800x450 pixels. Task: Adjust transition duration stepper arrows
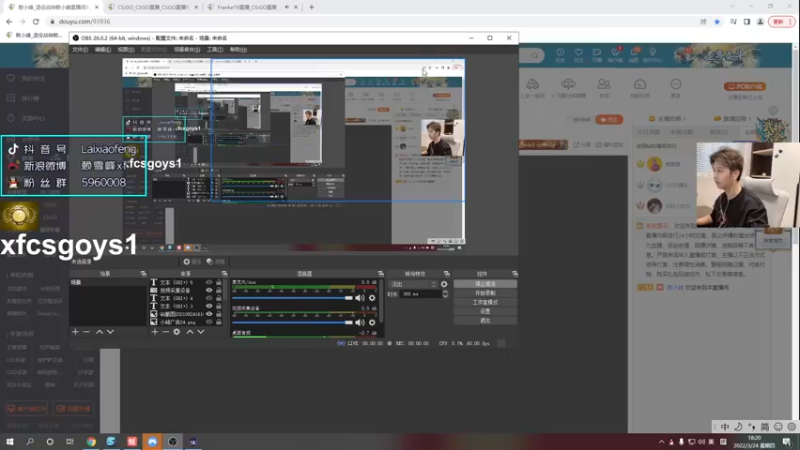(445, 294)
